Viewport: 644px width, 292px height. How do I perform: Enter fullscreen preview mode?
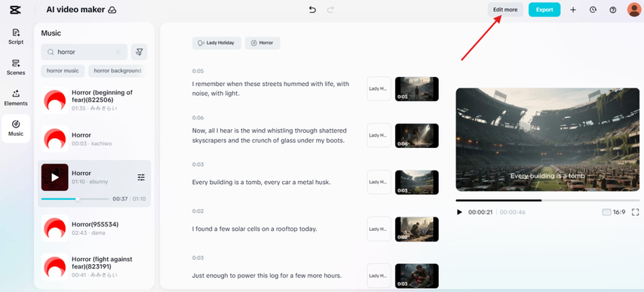(636, 212)
